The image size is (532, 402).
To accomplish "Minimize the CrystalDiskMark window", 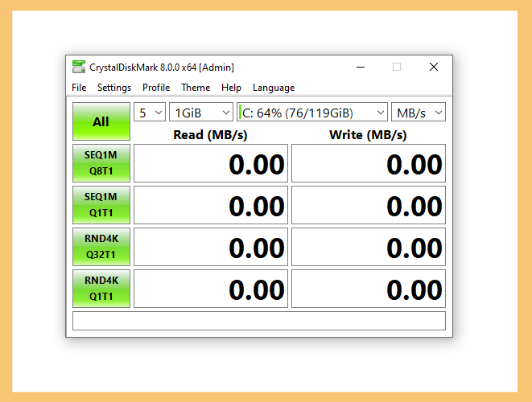I will [361, 67].
